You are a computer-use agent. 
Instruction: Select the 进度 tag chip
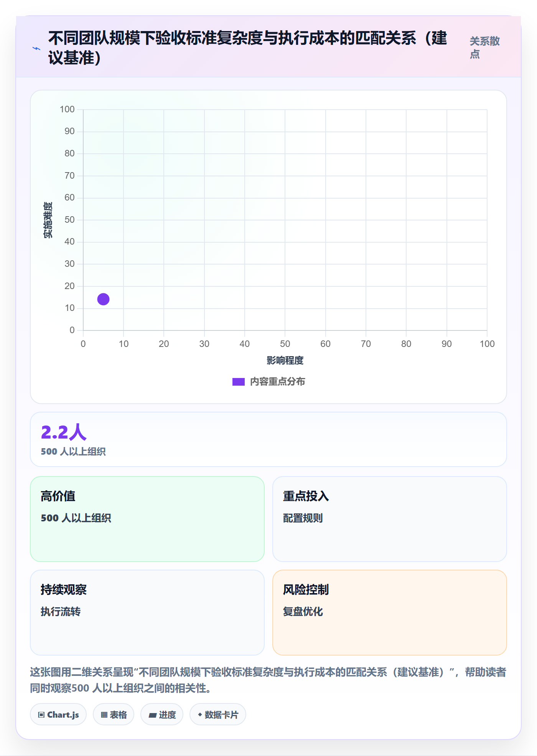point(162,715)
